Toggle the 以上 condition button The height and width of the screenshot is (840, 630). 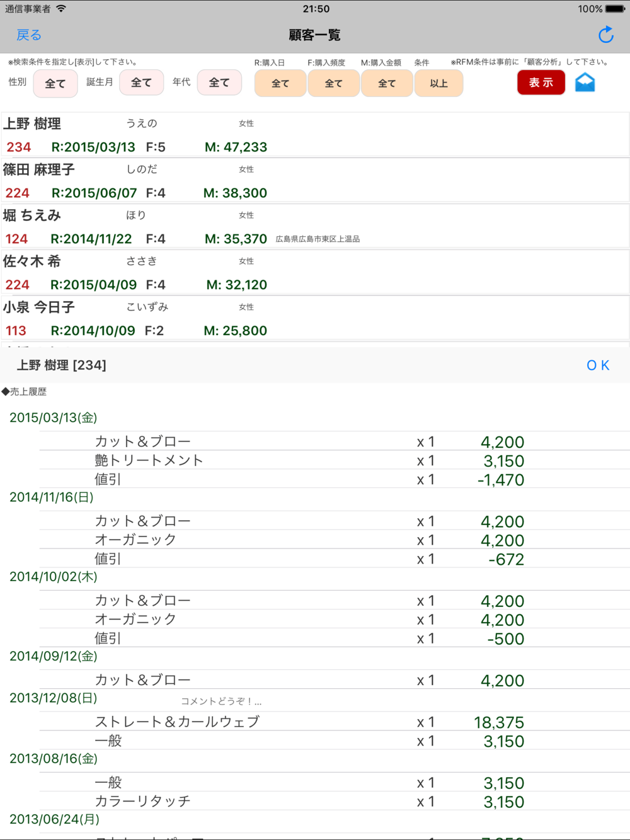(438, 83)
